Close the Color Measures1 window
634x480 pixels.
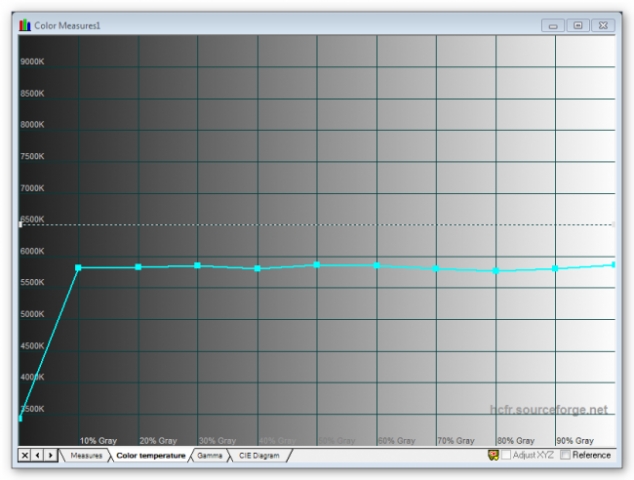click(603, 24)
